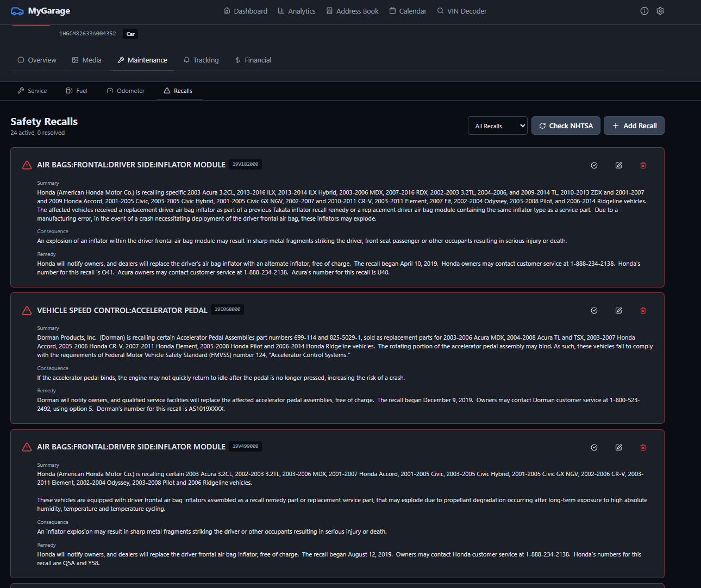Mark accelerator pedal recall as resolved
The width and height of the screenshot is (701, 588).
pyautogui.click(x=594, y=310)
